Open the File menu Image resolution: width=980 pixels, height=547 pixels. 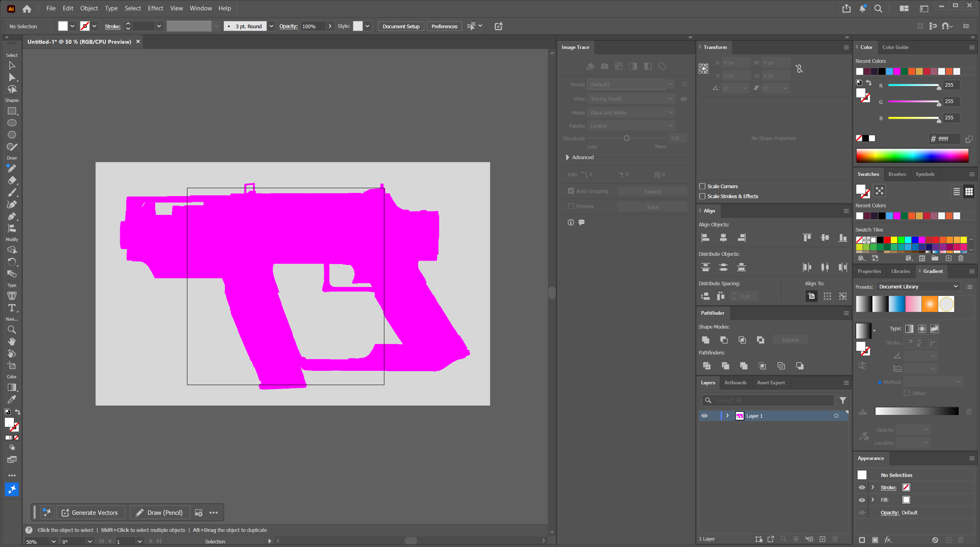[x=51, y=8]
